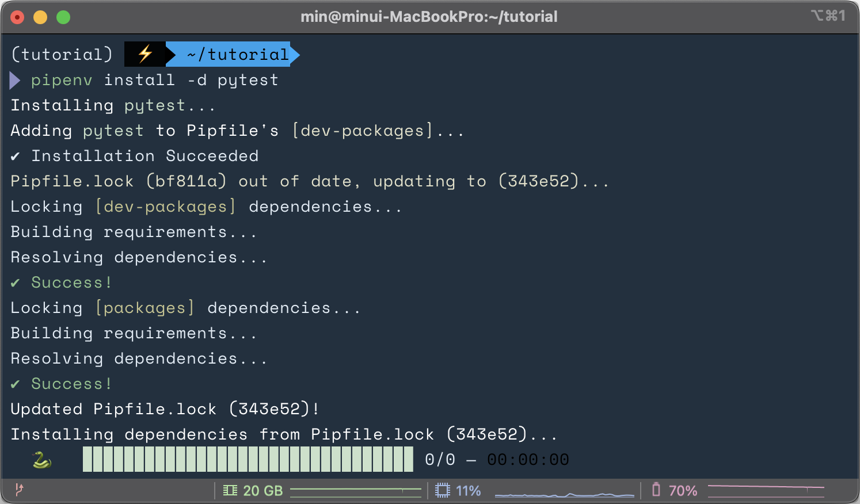
Task: Click the purple arrow prompt indicator
Action: pyautogui.click(x=14, y=79)
